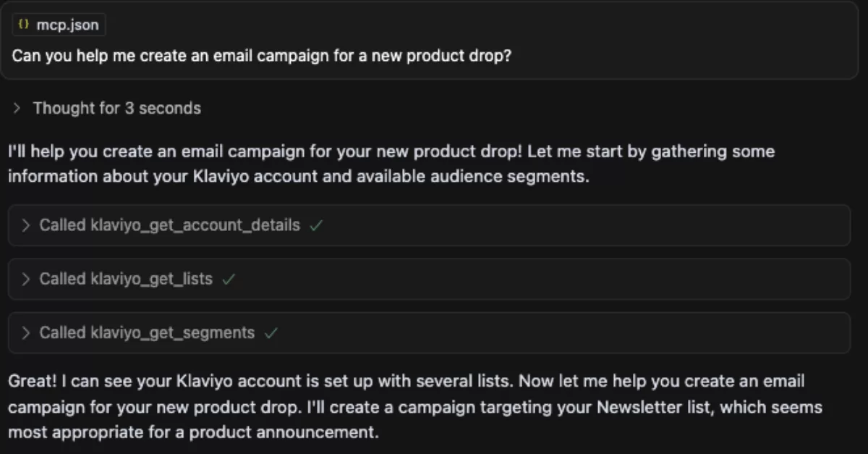The image size is (868, 454).
Task: Click the 'Thought for 3 seconds' text
Action: click(117, 109)
